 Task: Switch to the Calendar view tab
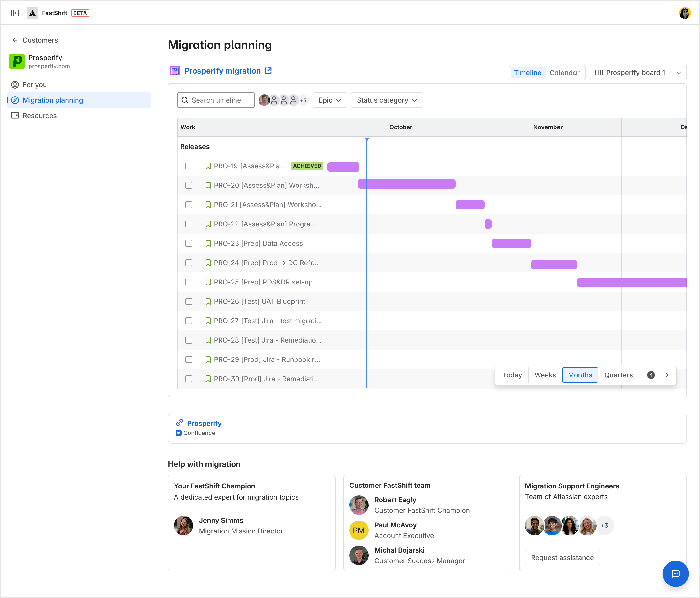click(564, 72)
